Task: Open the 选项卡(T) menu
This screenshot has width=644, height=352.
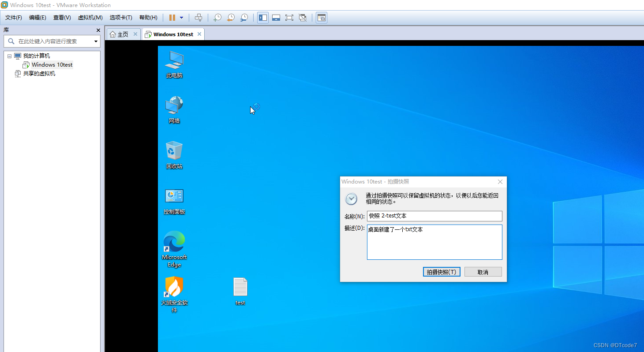Action: click(121, 18)
